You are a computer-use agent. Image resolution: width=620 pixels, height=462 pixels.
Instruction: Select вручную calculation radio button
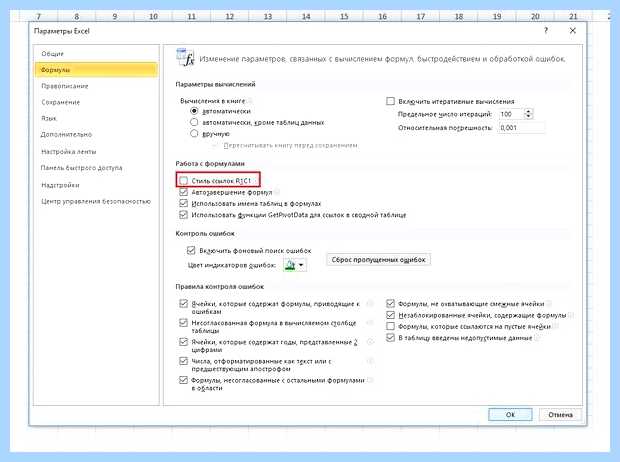(194, 133)
